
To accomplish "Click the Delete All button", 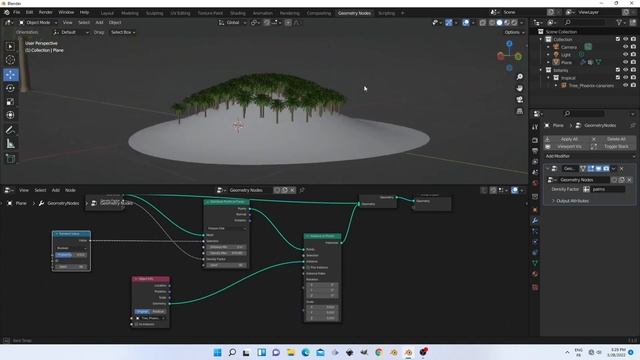I will 614,139.
